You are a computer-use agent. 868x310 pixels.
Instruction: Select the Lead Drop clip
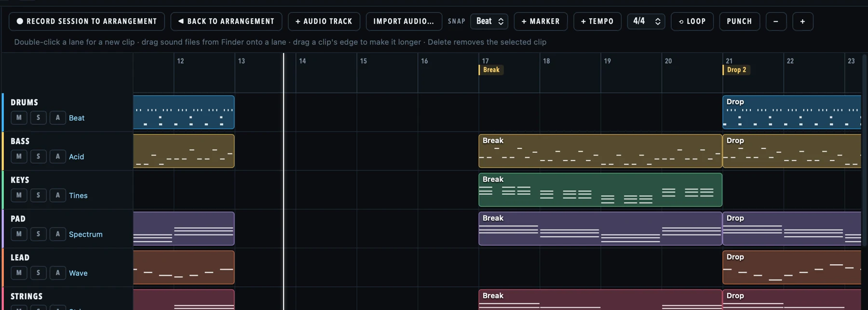pyautogui.click(x=791, y=268)
